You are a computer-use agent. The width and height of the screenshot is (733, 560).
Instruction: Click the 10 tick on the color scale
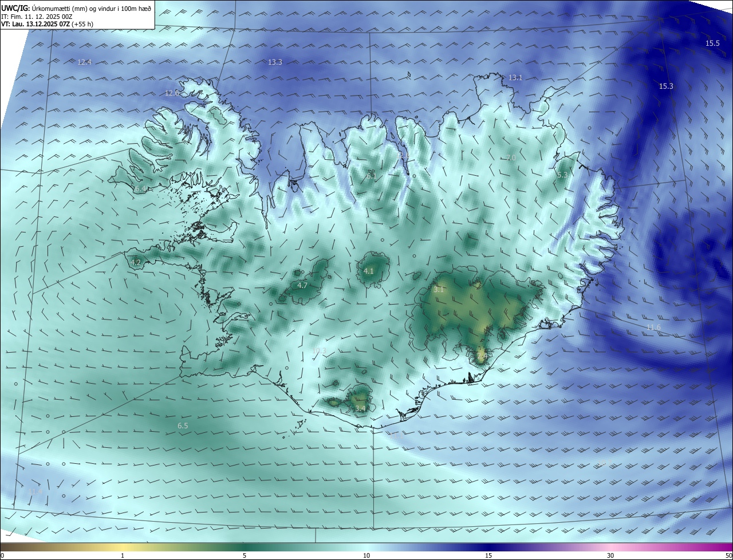pyautogui.click(x=366, y=555)
